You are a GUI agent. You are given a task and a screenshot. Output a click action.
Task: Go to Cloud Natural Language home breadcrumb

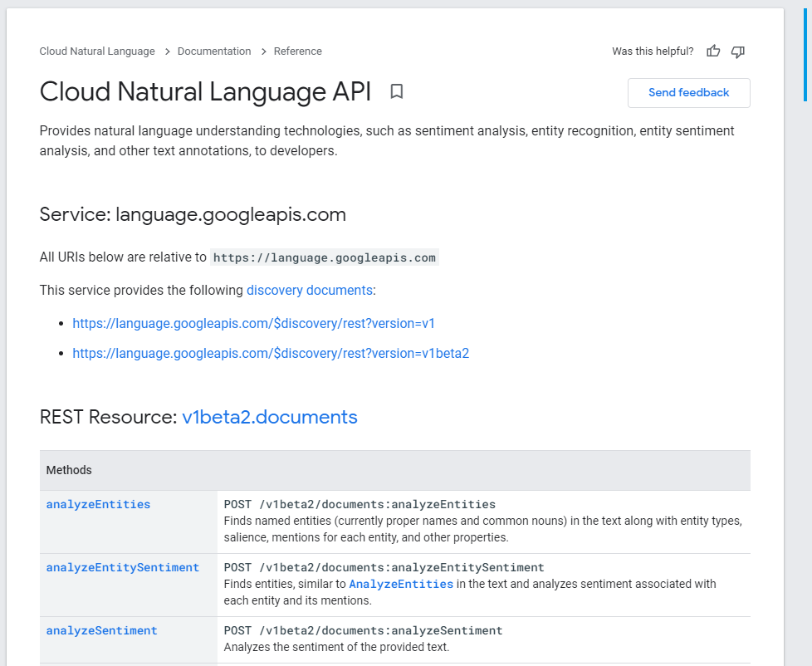[x=97, y=51]
